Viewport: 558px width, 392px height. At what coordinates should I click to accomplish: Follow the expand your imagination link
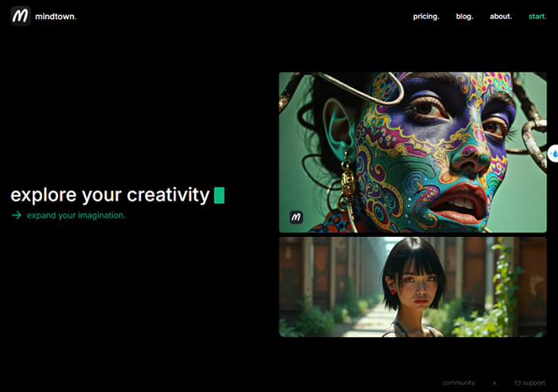pyautogui.click(x=76, y=215)
